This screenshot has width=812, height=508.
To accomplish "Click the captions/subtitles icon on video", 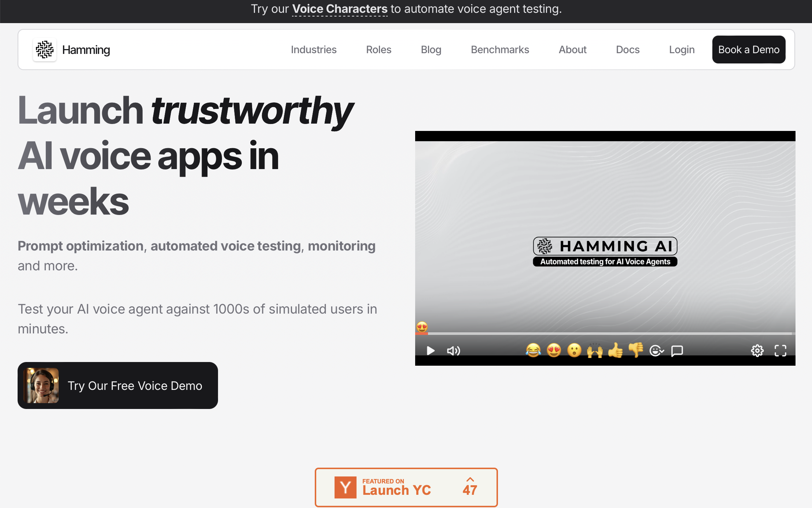I will [678, 350].
